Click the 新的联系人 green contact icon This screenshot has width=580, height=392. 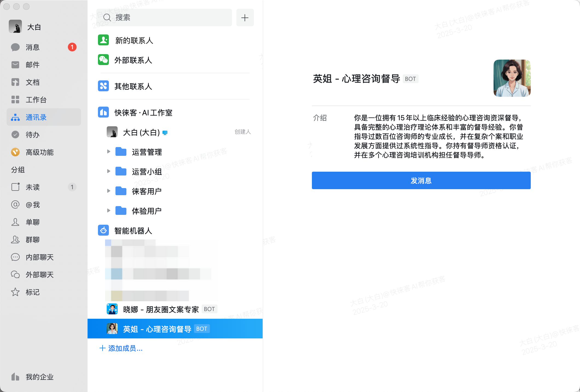pos(103,40)
